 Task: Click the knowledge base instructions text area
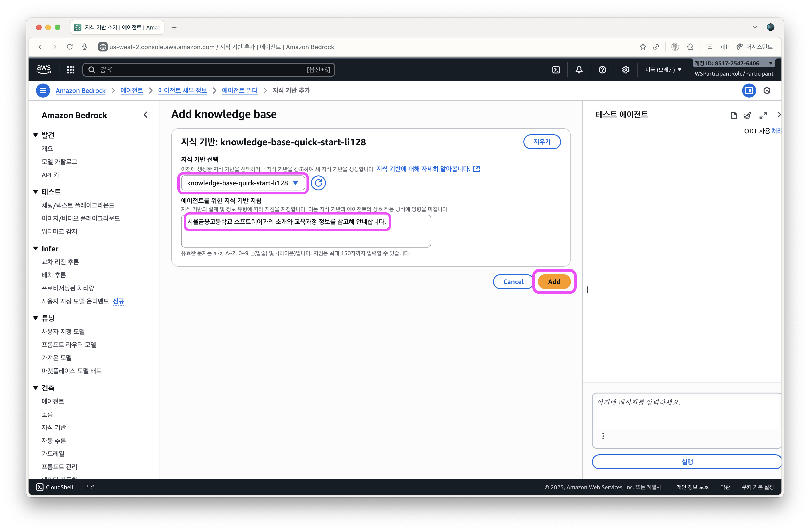306,231
